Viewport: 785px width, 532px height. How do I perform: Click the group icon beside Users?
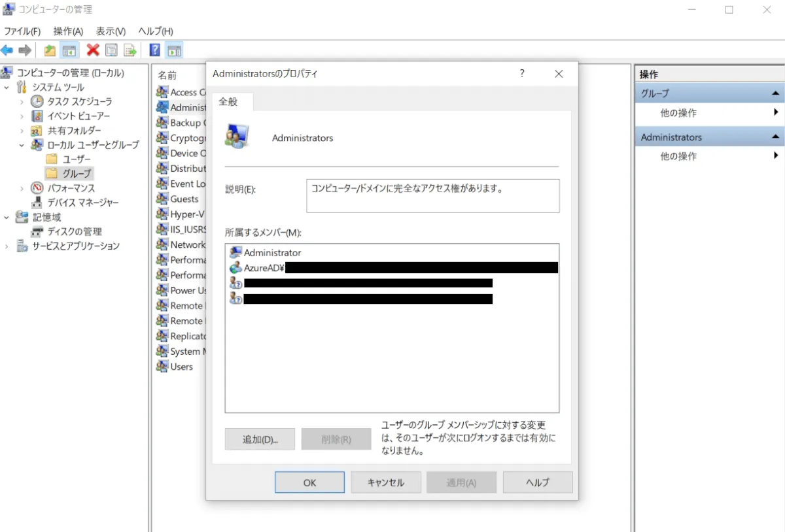tap(162, 367)
